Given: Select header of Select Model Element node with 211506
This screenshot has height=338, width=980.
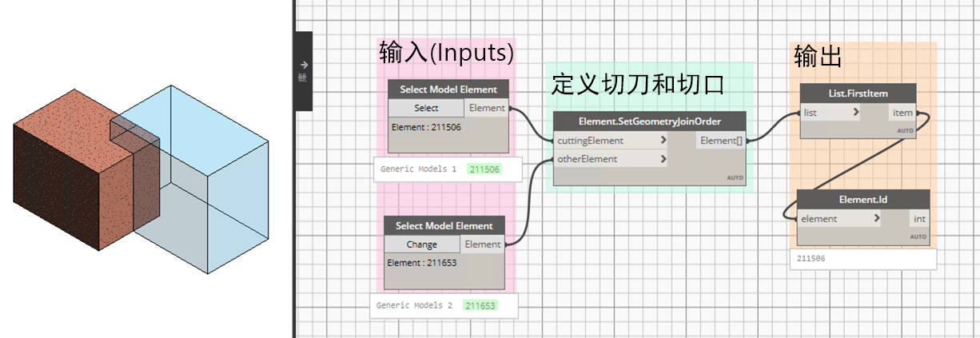Looking at the screenshot, I should pos(448,89).
